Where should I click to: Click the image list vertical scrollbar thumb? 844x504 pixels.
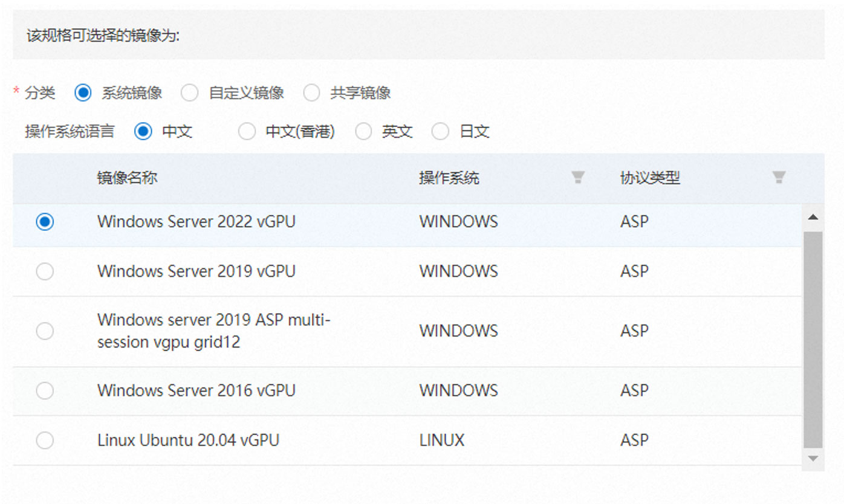click(813, 338)
